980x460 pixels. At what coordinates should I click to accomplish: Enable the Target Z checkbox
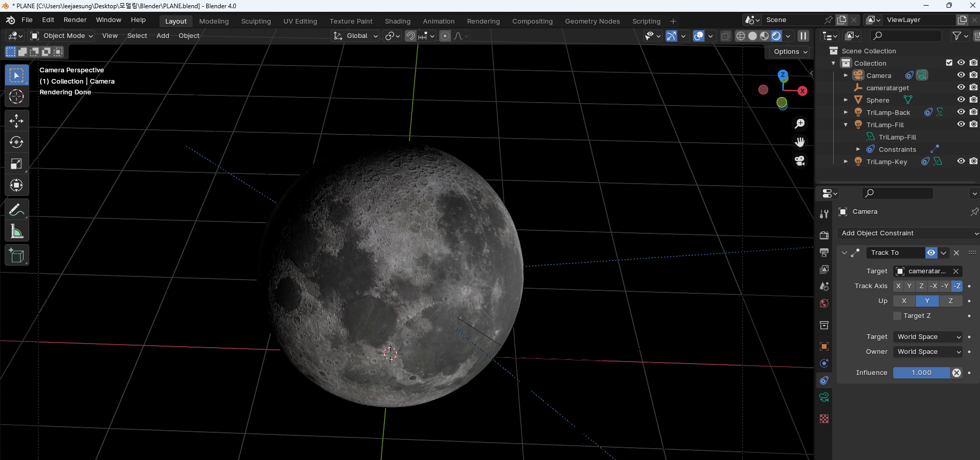[897, 316]
